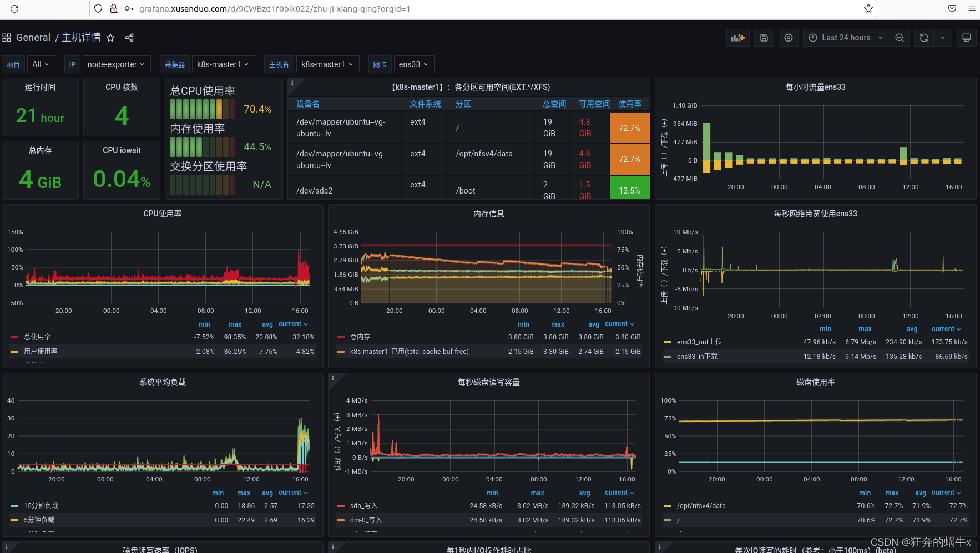Share the dashboard via the share icon
The image size is (980, 553).
[129, 38]
